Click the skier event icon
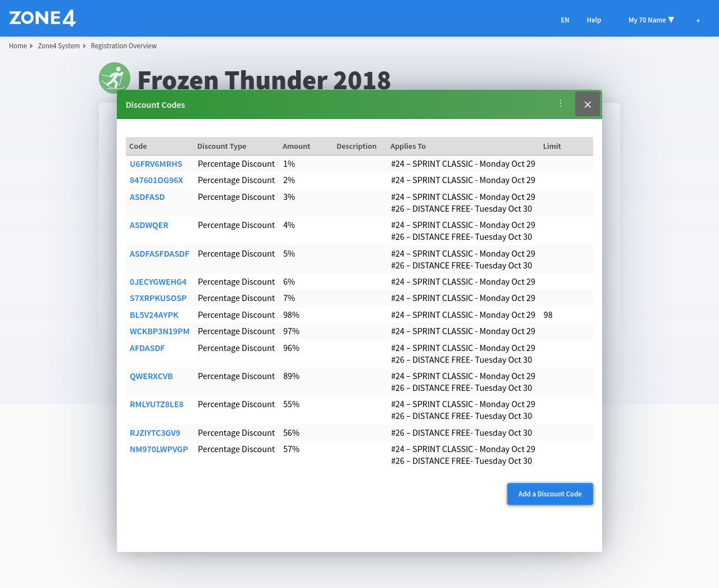Viewport: 719px width, 588px height. [114, 78]
